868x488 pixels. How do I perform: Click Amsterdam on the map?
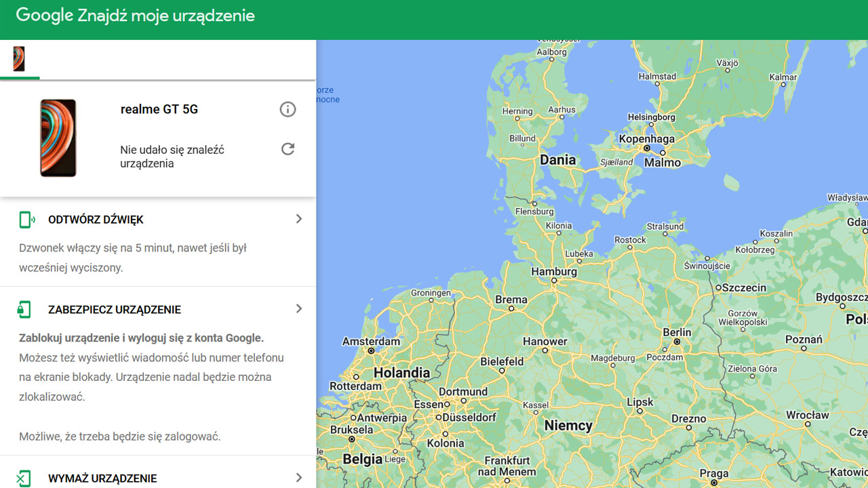coord(371,342)
